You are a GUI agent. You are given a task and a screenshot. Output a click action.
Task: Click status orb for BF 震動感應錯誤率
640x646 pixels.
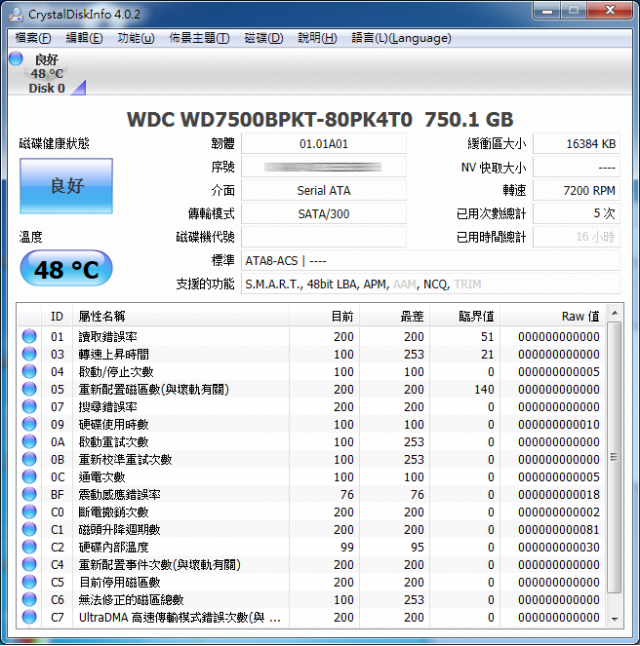coord(29,494)
